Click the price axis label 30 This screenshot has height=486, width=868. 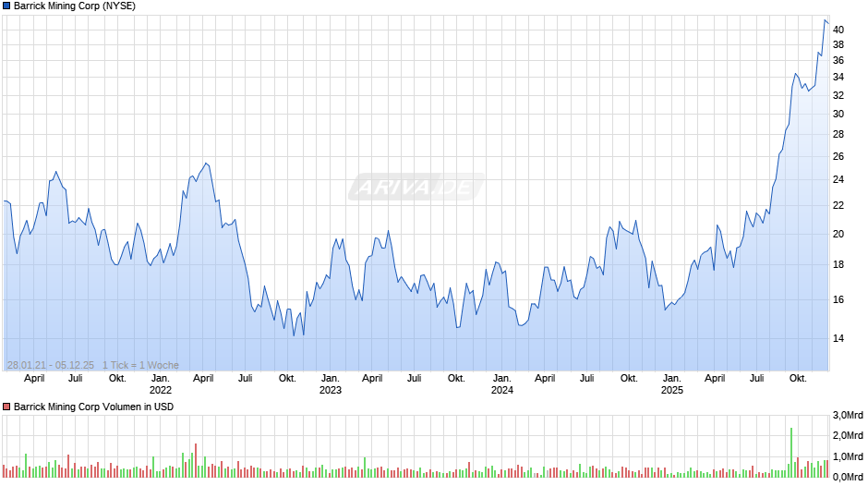(x=838, y=114)
